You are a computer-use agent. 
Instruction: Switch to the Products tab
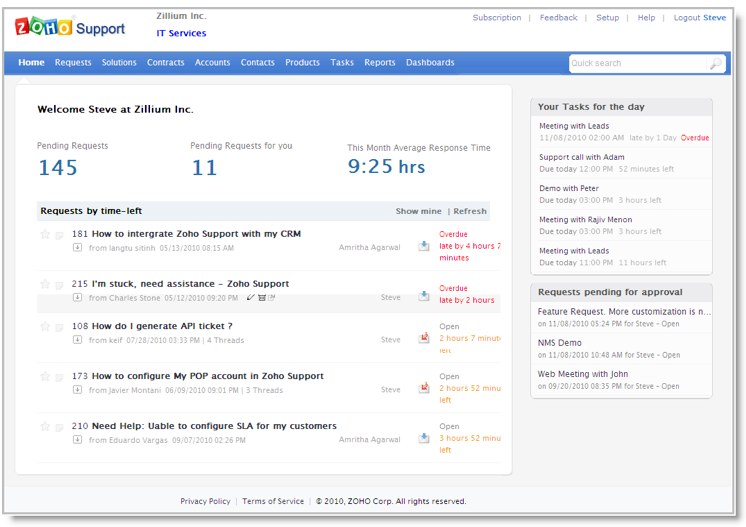tap(303, 62)
